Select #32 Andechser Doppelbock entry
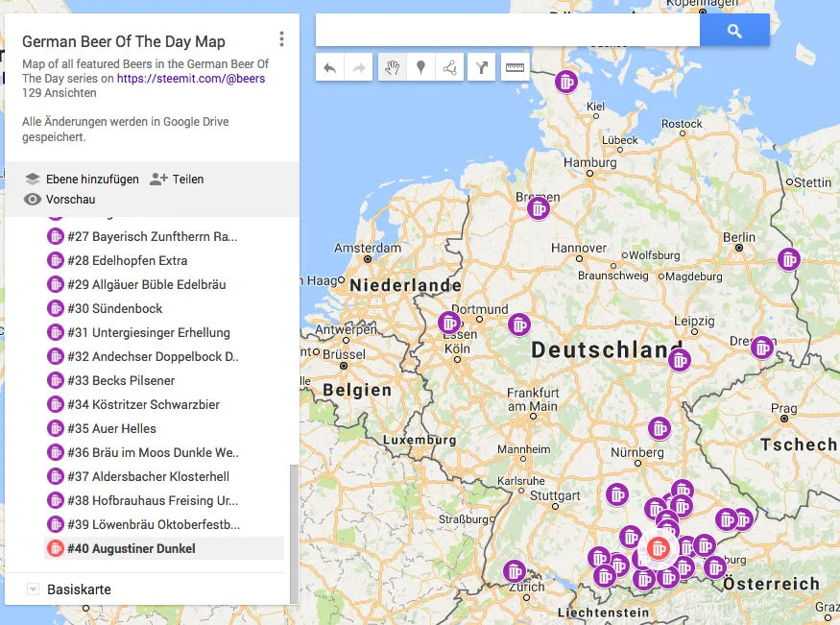This screenshot has height=625, width=840. 164,357
